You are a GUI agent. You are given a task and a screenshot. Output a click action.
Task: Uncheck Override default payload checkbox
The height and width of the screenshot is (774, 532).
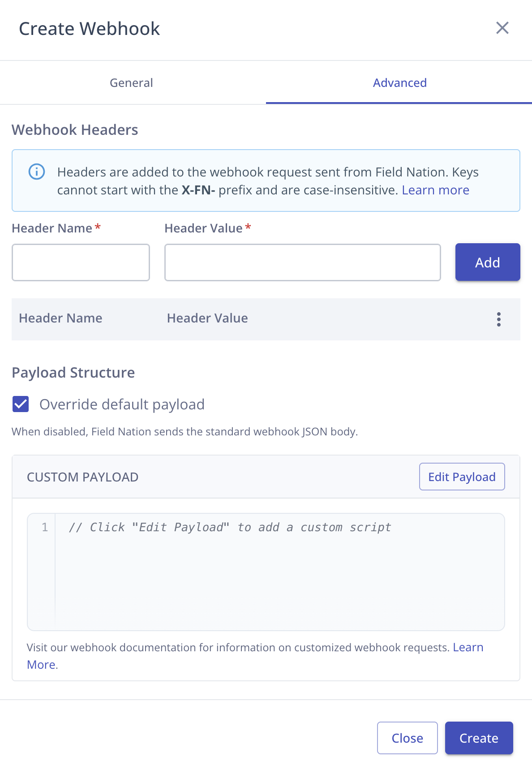coord(21,404)
